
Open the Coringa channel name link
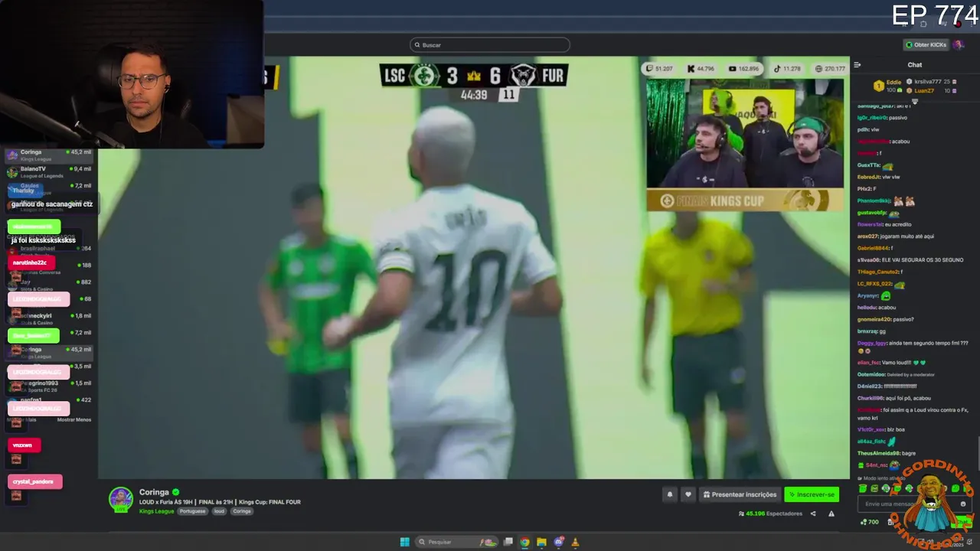click(x=154, y=492)
